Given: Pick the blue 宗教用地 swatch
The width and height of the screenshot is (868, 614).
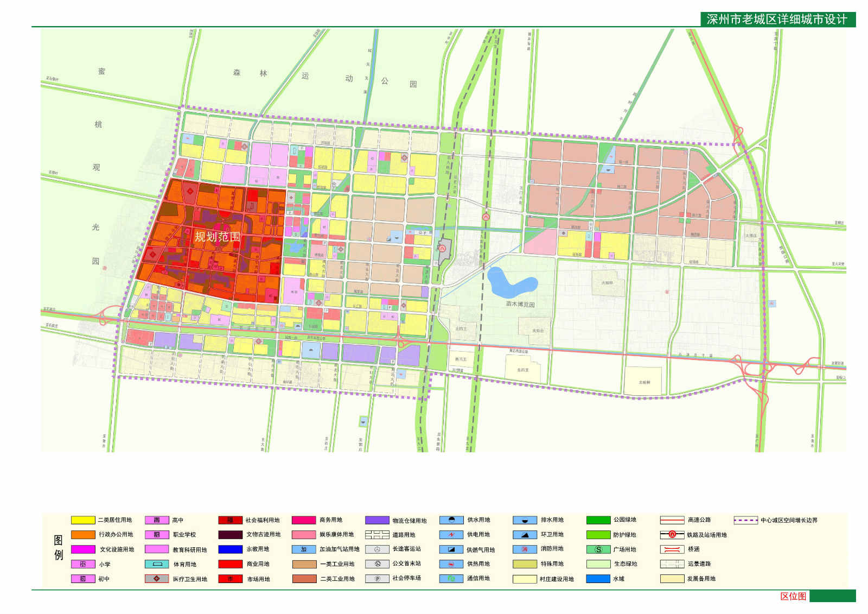Looking at the screenshot, I should point(230,549).
